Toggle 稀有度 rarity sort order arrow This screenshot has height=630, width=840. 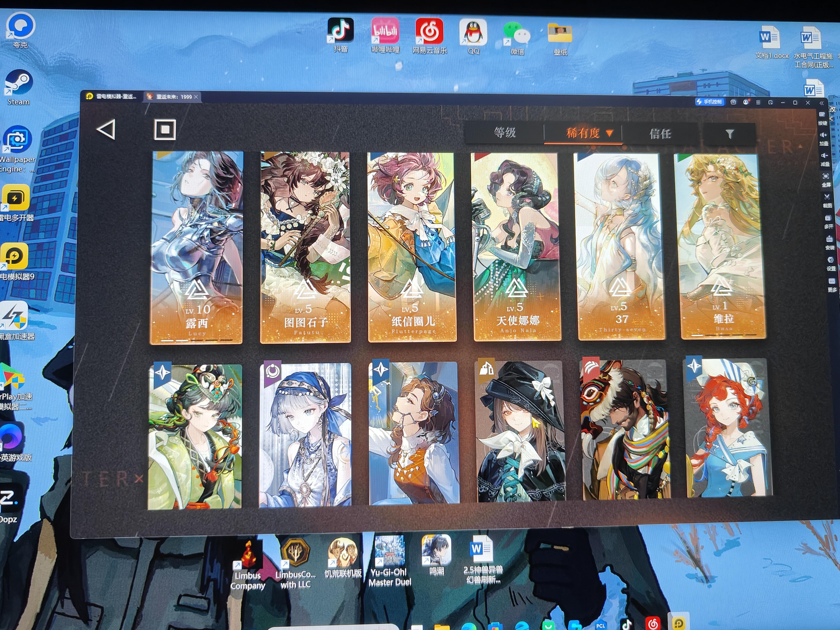pyautogui.click(x=609, y=133)
